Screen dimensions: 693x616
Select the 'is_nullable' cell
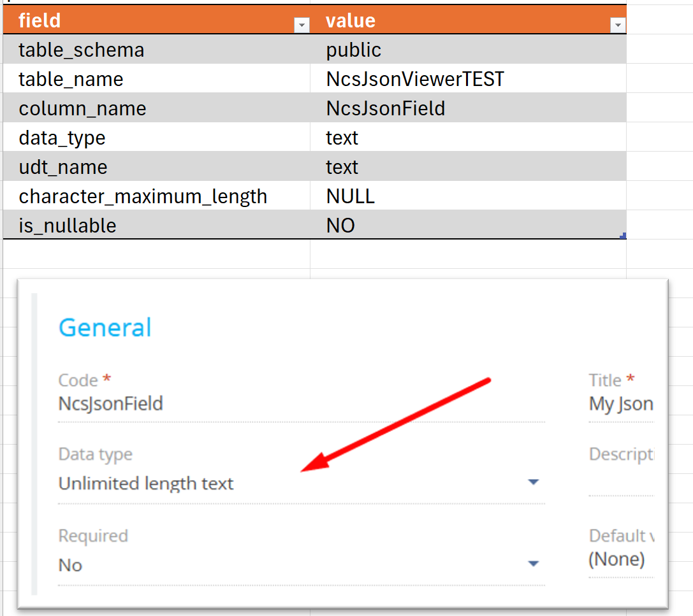[x=156, y=225]
